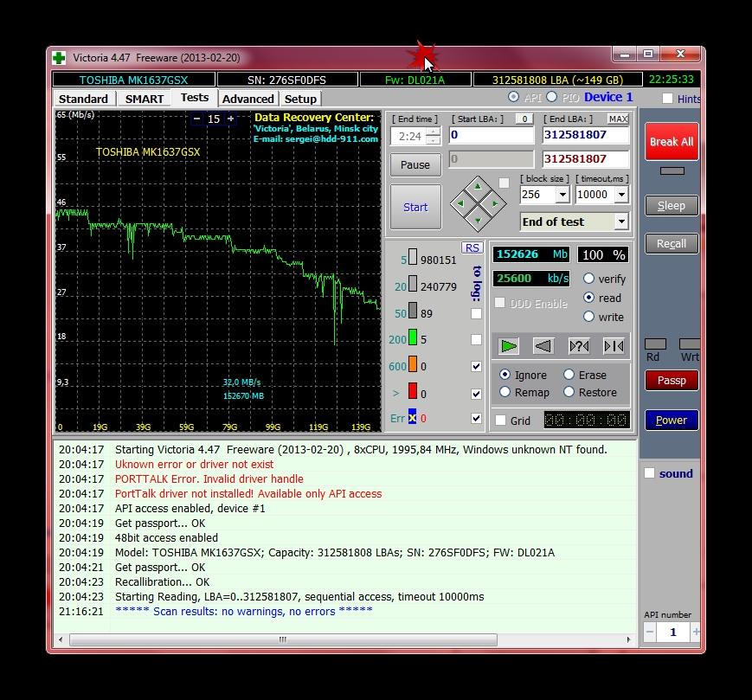
Task: Start scanning with the green play icon
Action: (510, 345)
